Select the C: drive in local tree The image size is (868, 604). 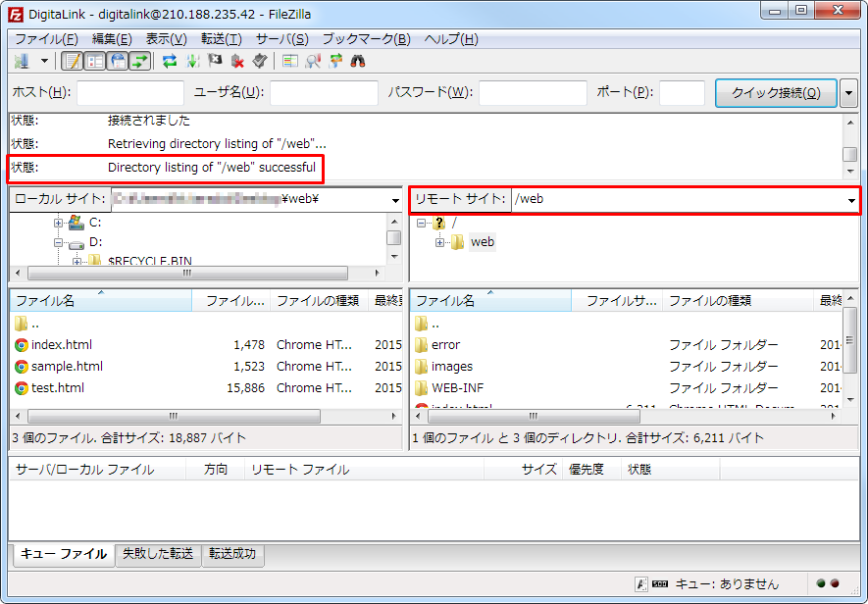click(x=95, y=223)
